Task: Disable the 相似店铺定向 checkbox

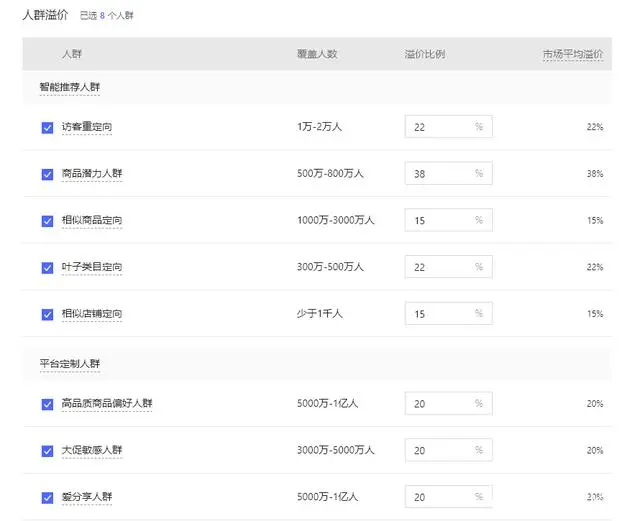Action: click(47, 314)
